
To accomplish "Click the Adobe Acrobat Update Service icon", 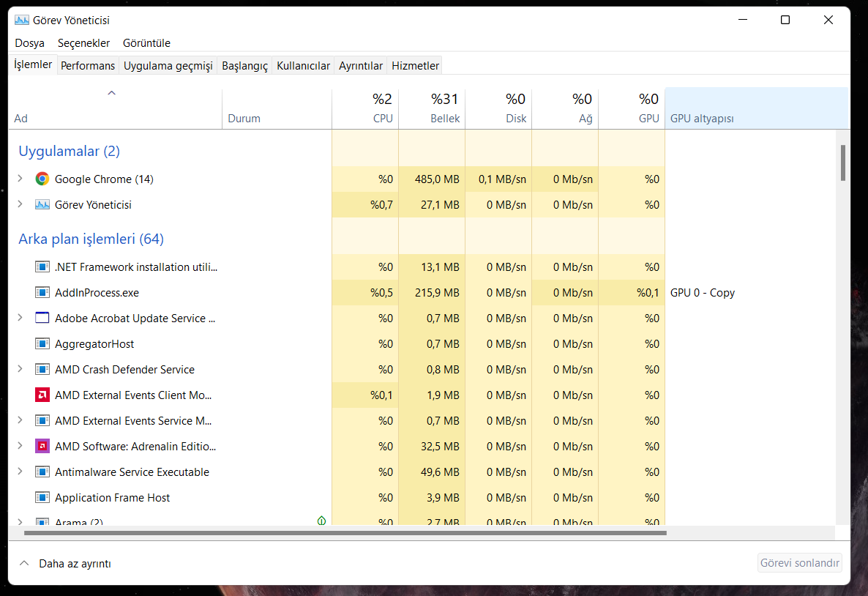I will click(42, 318).
